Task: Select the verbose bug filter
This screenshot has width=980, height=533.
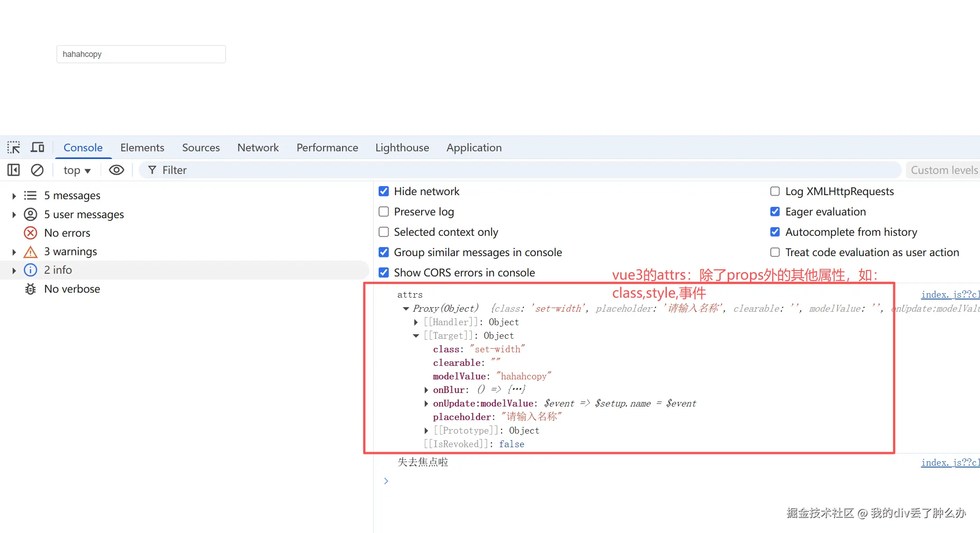Action: [x=30, y=289]
